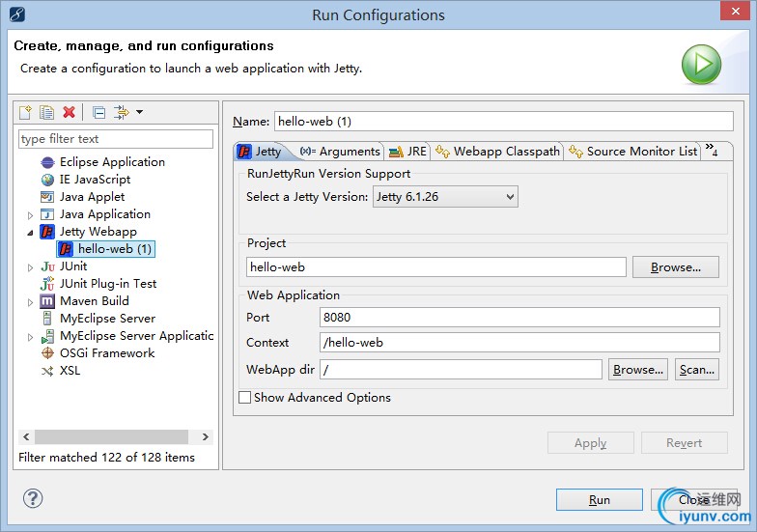The width and height of the screenshot is (757, 532).
Task: Click the WebApp dir text field
Action: coord(461,369)
